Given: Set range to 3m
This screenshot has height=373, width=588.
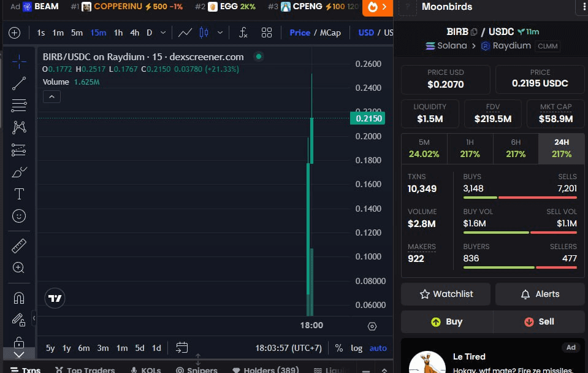Looking at the screenshot, I should pyautogui.click(x=103, y=348).
